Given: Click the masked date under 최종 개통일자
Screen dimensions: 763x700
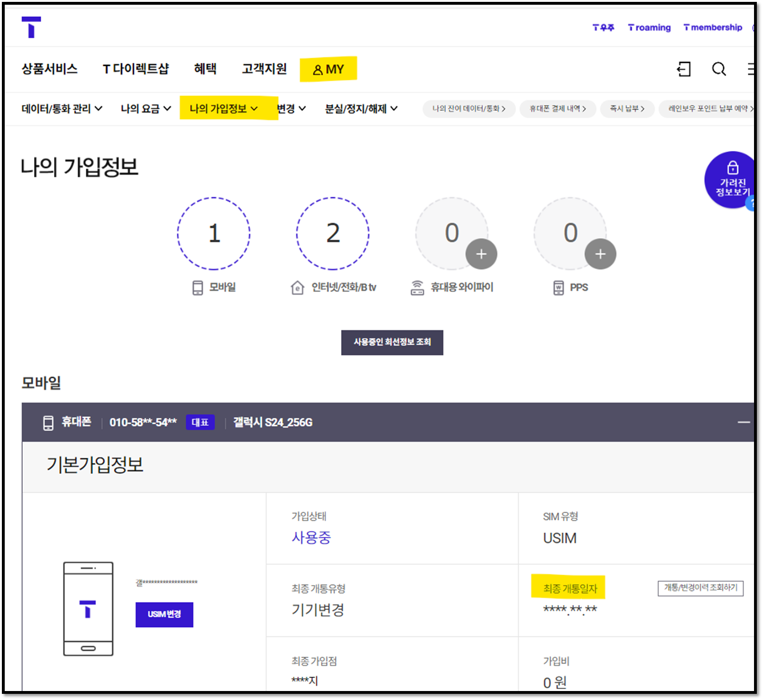Looking at the screenshot, I should (570, 609).
